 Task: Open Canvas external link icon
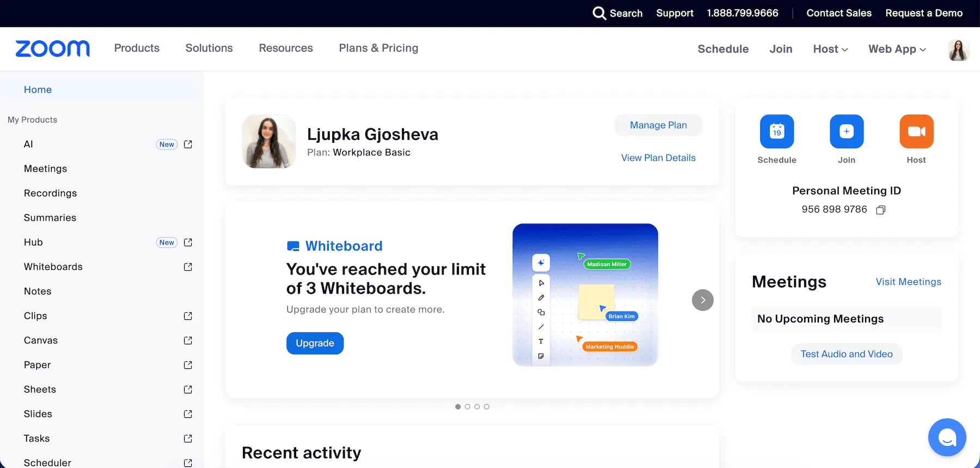pos(188,341)
